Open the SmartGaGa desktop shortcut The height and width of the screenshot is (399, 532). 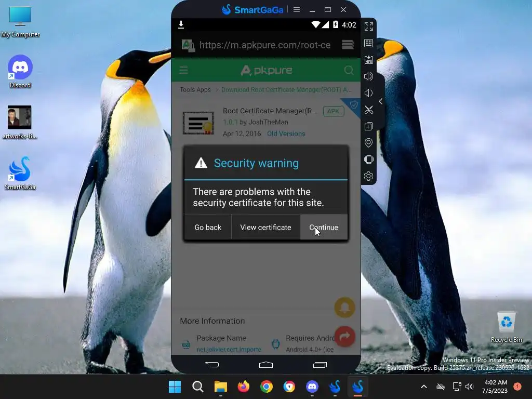click(x=20, y=173)
